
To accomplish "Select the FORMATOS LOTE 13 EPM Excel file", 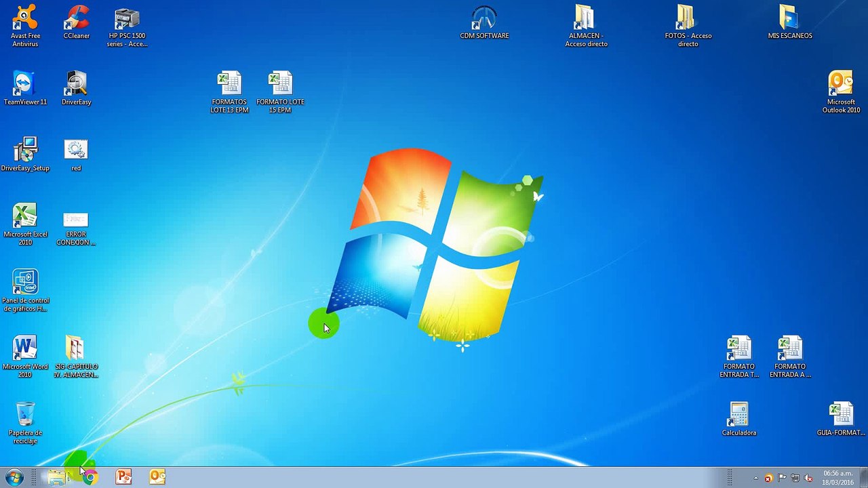I will pyautogui.click(x=229, y=92).
